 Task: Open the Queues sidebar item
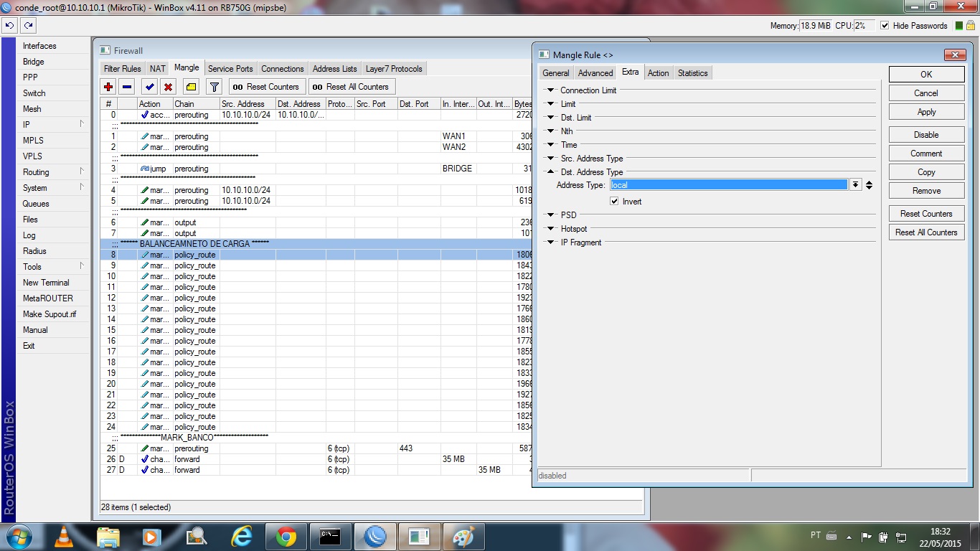[52, 204]
